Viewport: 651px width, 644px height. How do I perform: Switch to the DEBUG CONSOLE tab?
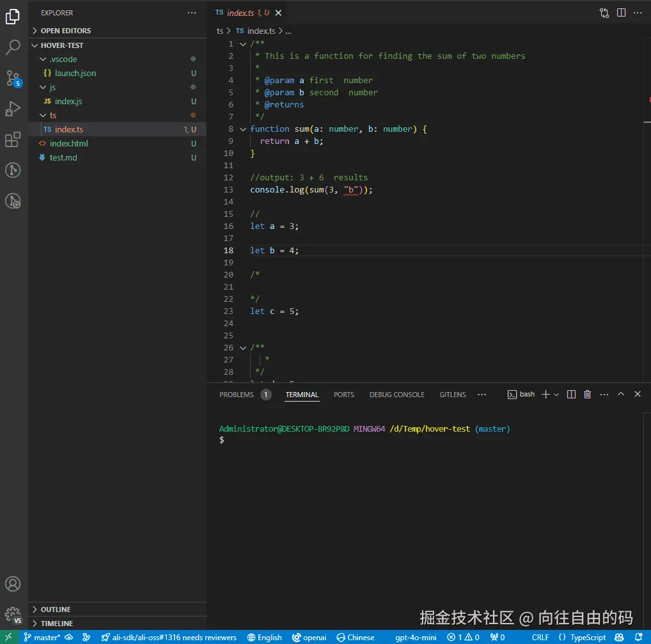tap(396, 395)
